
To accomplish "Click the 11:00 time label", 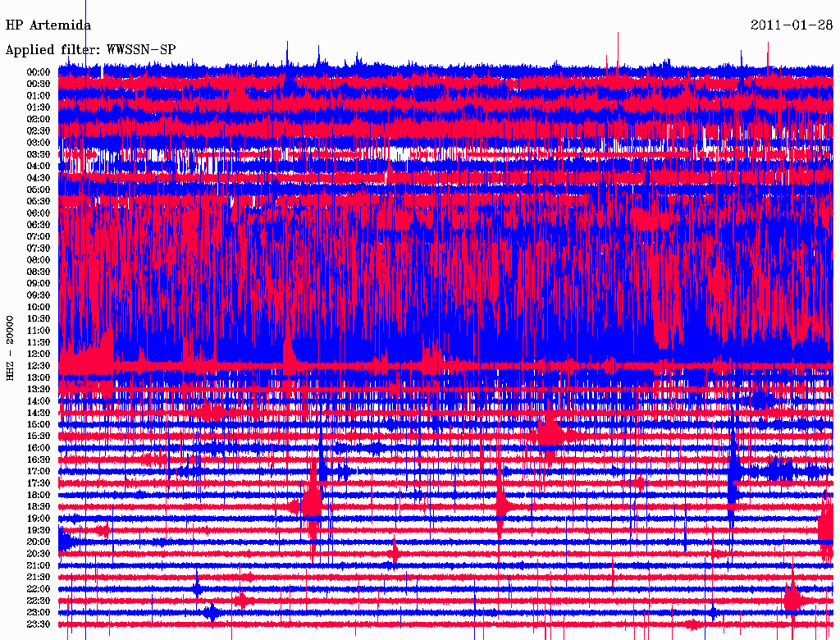I will click(39, 331).
